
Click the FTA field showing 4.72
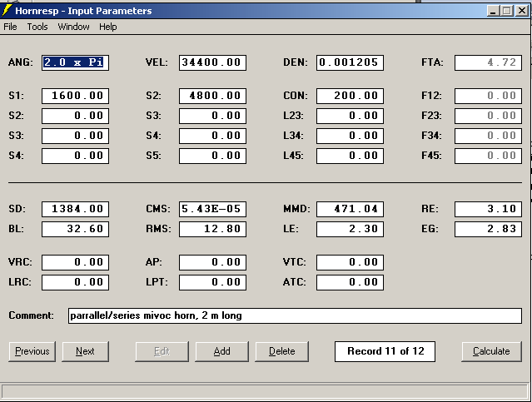click(x=488, y=62)
